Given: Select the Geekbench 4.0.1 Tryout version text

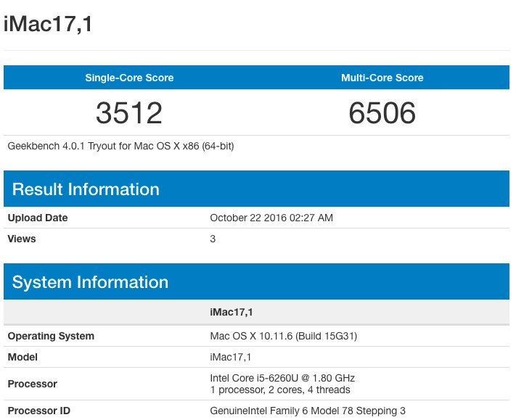Looking at the screenshot, I should click(120, 146).
